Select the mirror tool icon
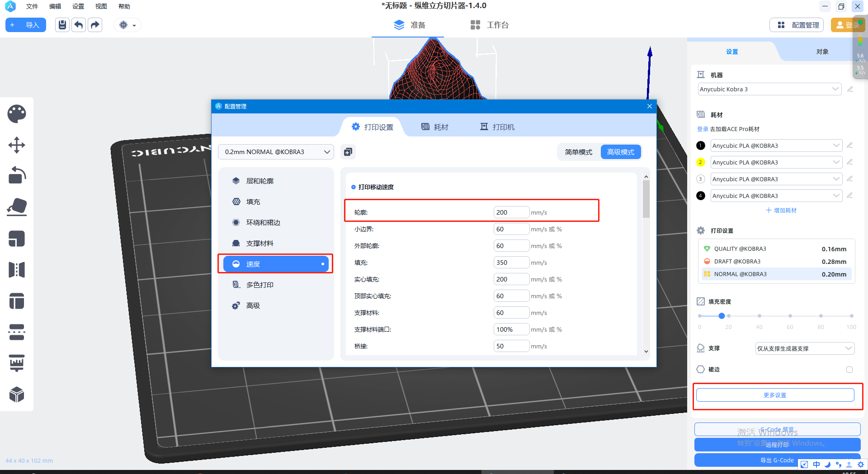This screenshot has height=474, width=868. point(17,270)
